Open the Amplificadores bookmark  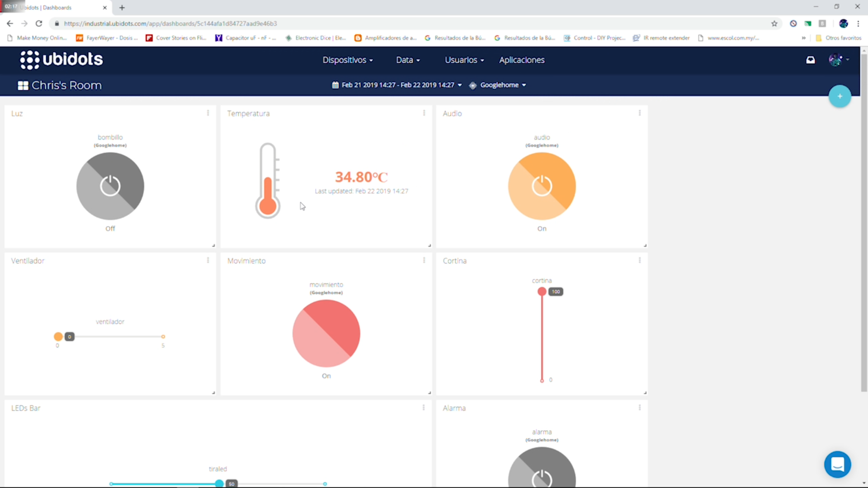coord(386,38)
